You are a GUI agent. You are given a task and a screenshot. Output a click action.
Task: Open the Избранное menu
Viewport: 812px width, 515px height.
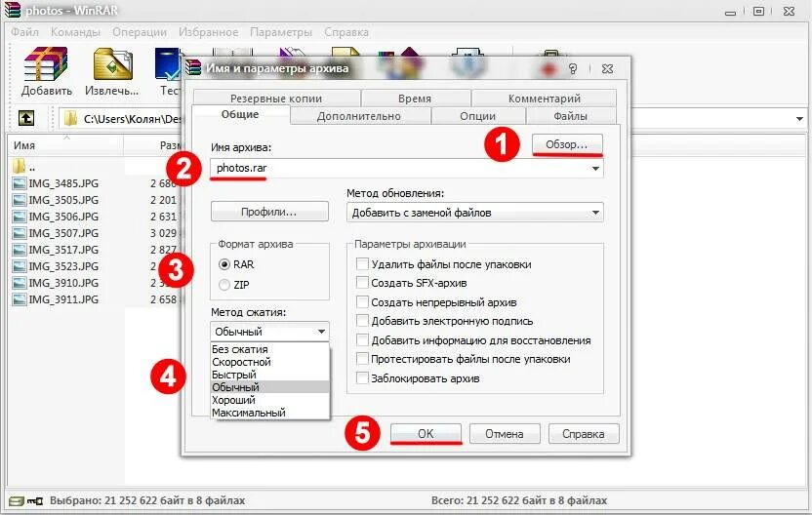click(208, 32)
